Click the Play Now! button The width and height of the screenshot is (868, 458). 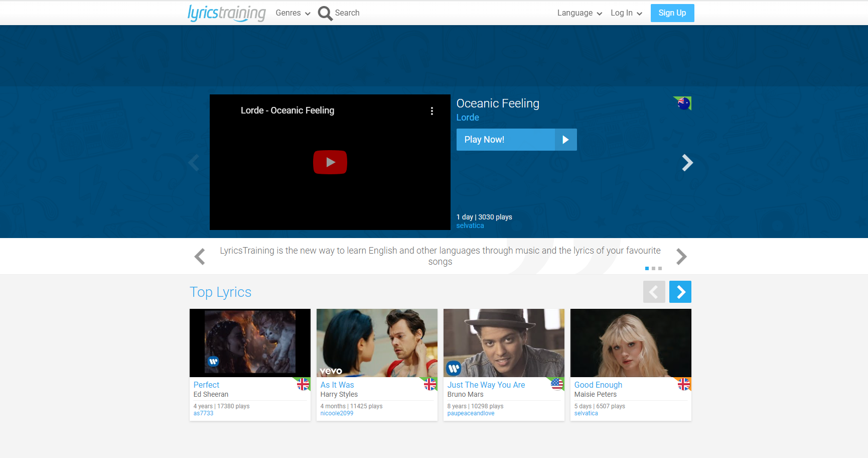[x=516, y=140]
